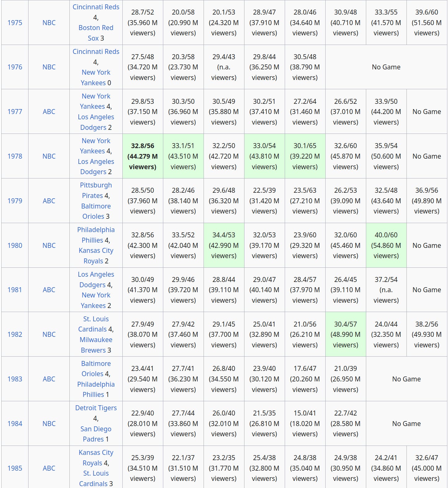Click ABC link in the 1981 row
The height and width of the screenshot is (488, 448).
click(49, 290)
